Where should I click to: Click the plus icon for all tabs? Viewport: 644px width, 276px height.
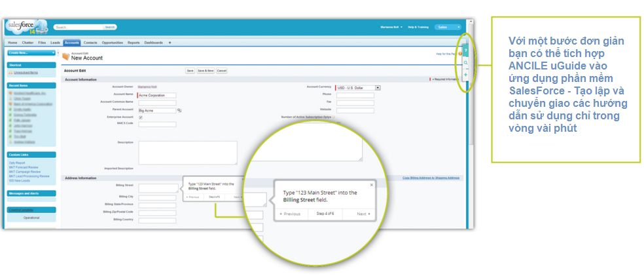(170, 43)
